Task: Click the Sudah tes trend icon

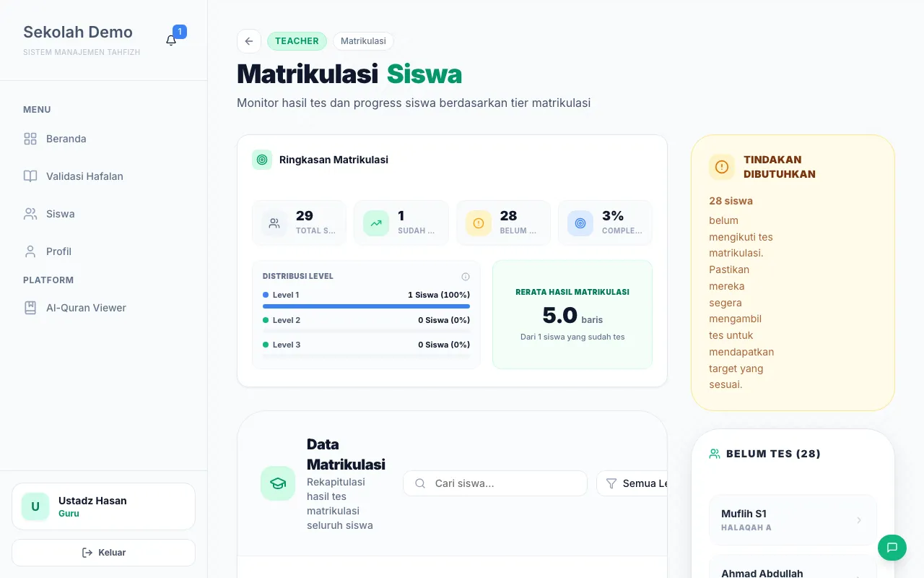Action: click(376, 223)
